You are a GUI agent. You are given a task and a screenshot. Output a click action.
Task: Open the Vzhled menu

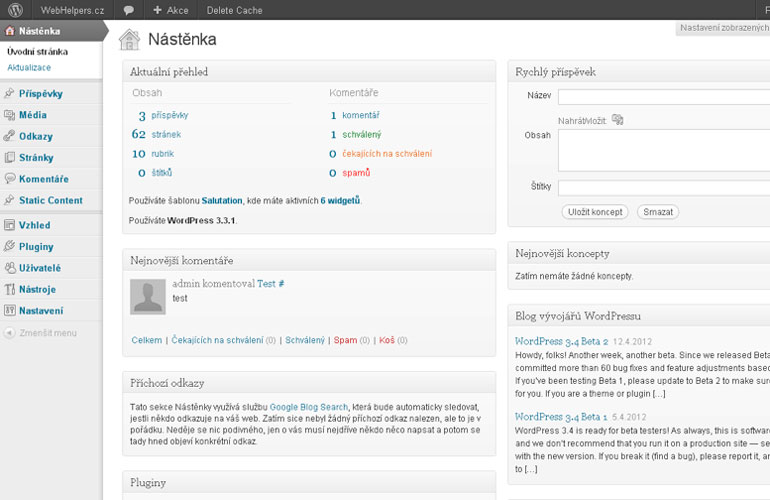(34, 225)
